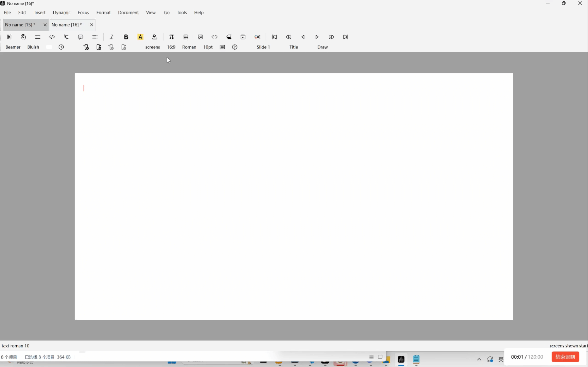The width and height of the screenshot is (588, 367).
Task: Open the Insert menu
Action: coord(40,13)
